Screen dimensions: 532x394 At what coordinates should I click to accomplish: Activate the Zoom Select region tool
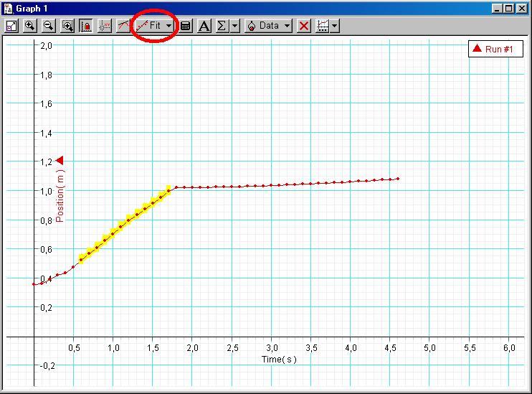coord(67,26)
